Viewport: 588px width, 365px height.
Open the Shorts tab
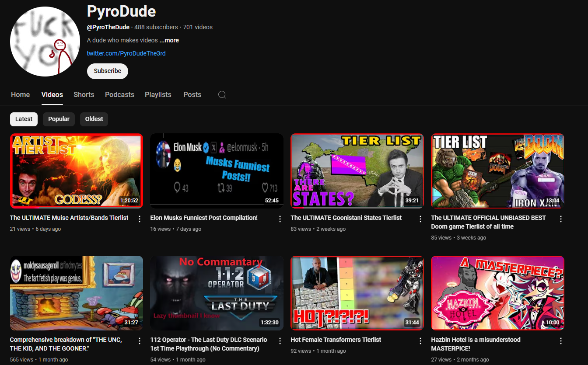[84, 94]
